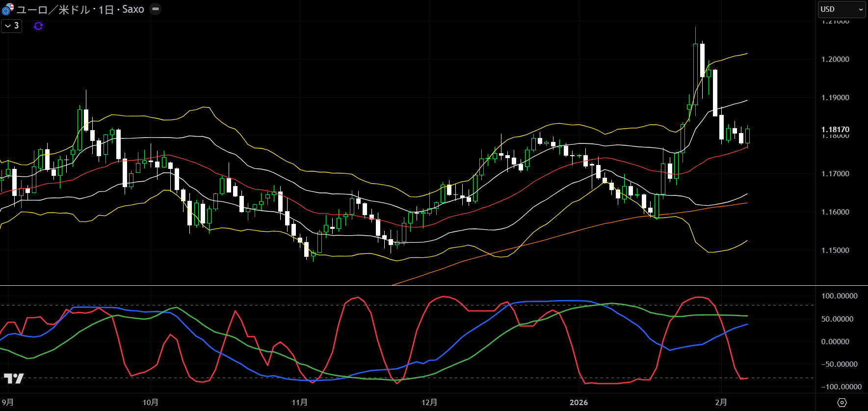Click the 2月 label on the time axis

(721, 402)
